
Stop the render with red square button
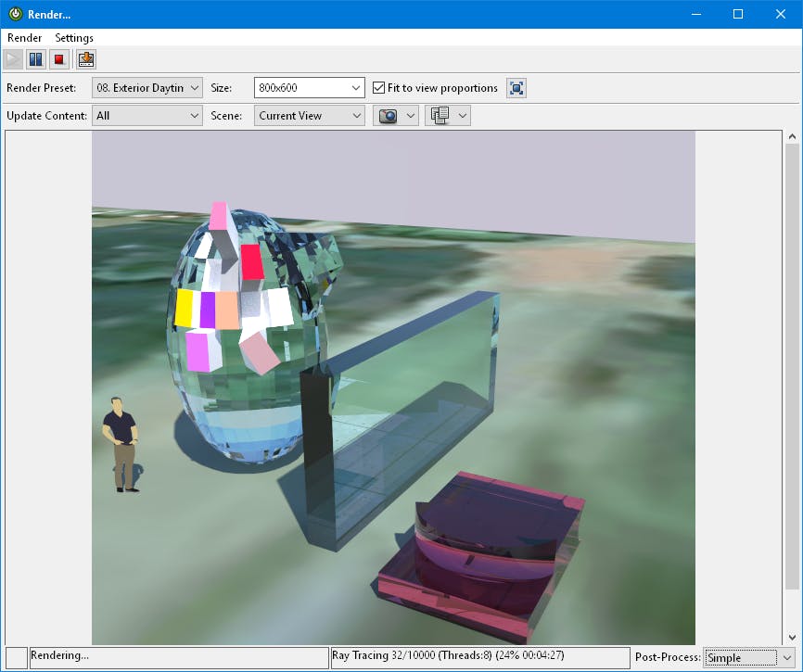(x=59, y=60)
